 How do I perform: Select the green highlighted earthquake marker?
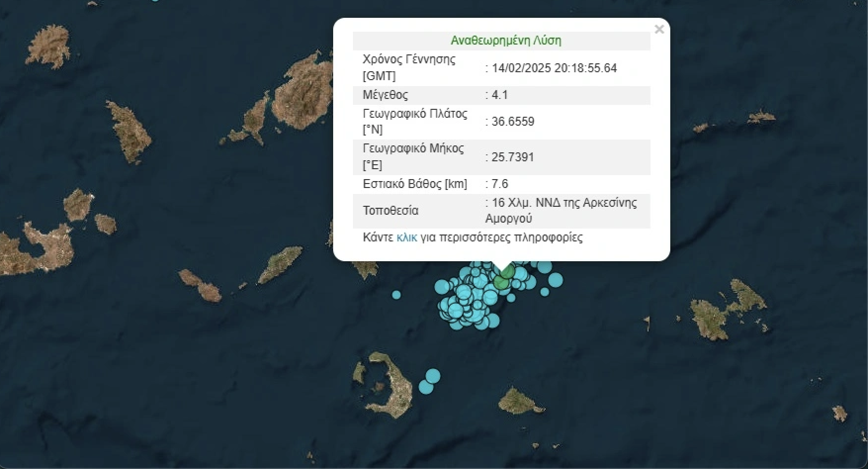pyautogui.click(x=501, y=282)
